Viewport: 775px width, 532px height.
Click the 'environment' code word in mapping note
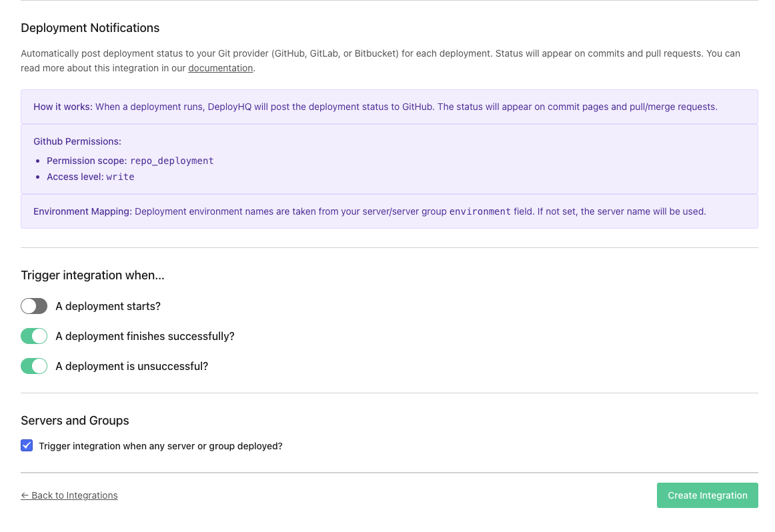pos(480,211)
